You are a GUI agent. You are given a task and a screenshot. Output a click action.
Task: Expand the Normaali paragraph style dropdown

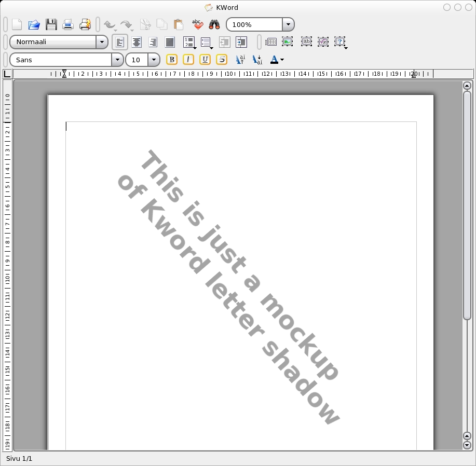pos(102,42)
